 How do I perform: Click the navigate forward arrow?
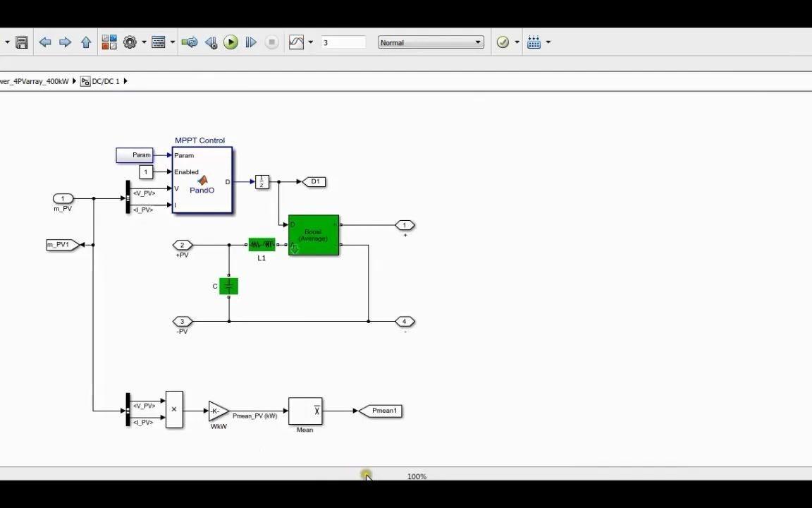pyautogui.click(x=65, y=42)
